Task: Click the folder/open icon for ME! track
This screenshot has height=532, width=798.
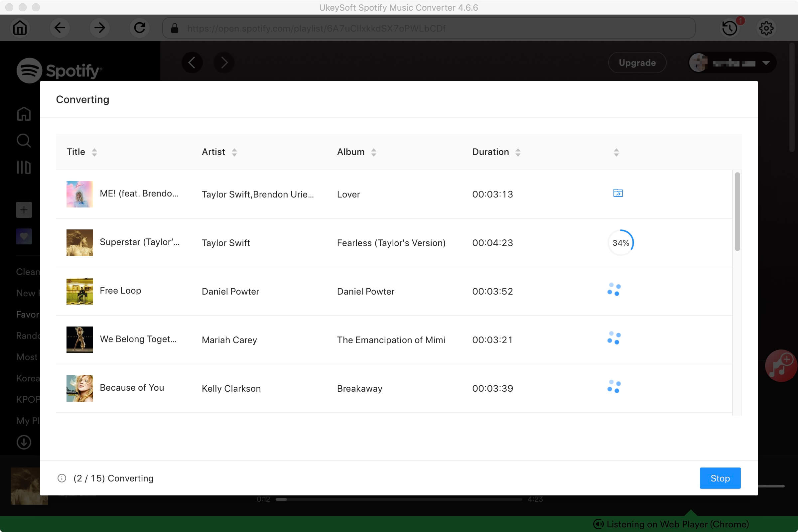Action: [x=617, y=193]
